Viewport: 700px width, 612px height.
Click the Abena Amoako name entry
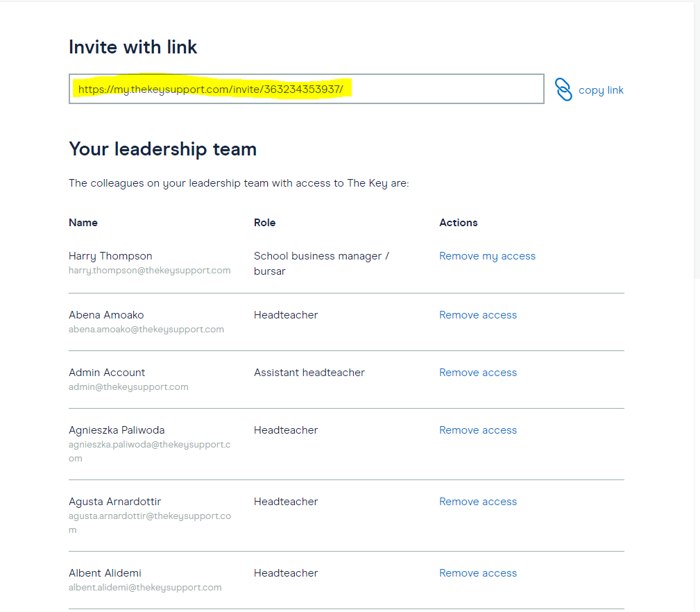[x=106, y=315]
